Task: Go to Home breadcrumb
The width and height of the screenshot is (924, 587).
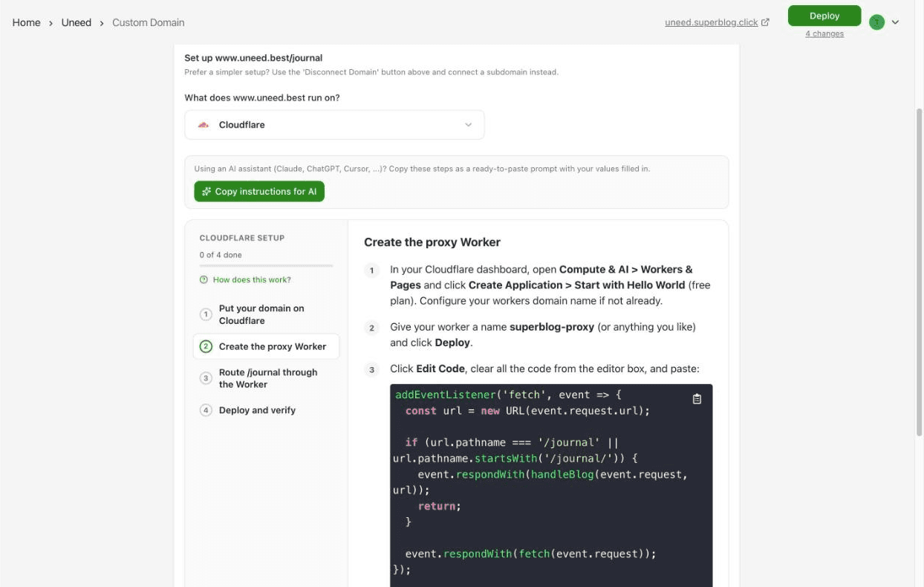Action: [27, 22]
